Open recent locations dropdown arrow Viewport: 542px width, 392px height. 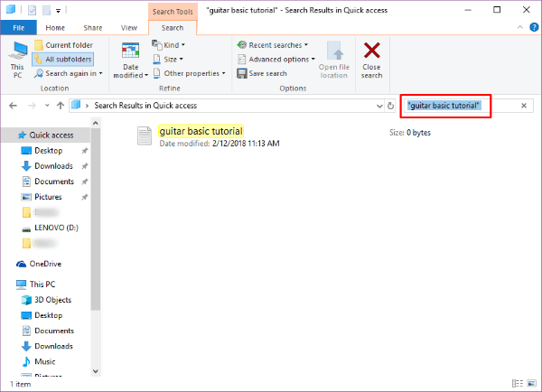coord(47,106)
